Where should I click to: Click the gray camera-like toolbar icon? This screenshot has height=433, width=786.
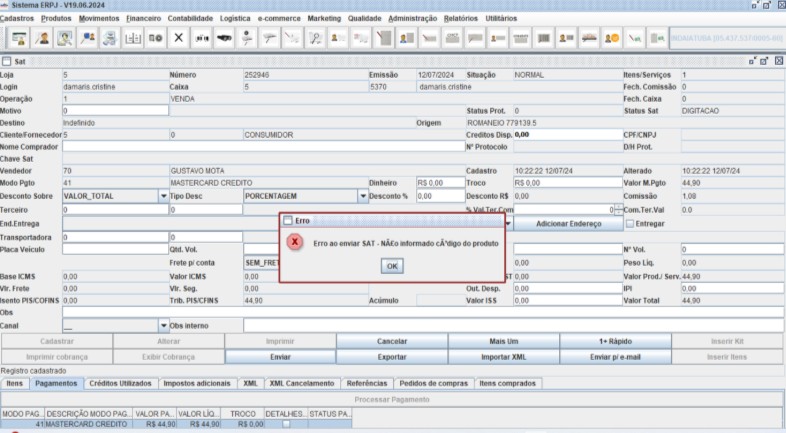(x=155, y=38)
